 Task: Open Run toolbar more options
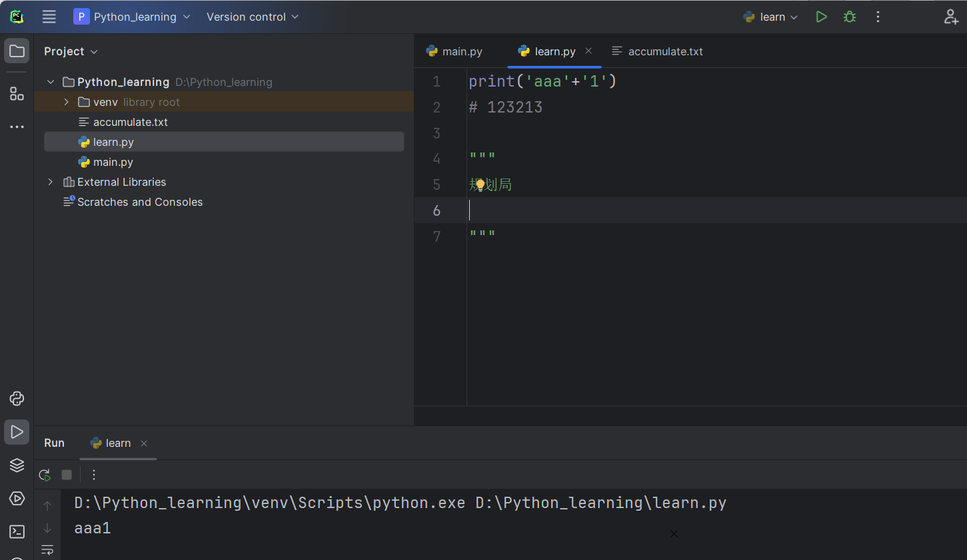tap(94, 475)
